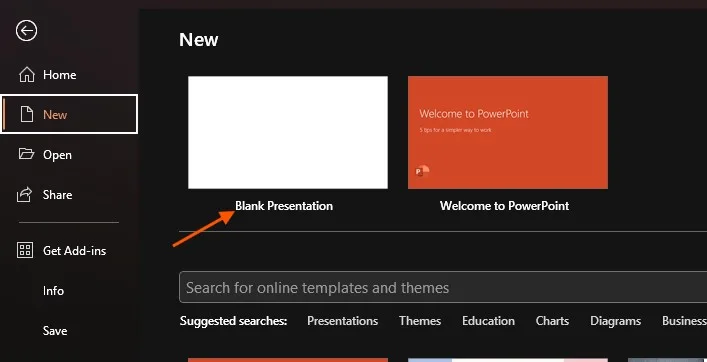Click the PowerPoint logo on the Welcome thumbnail
This screenshot has width=707, height=362.
click(422, 171)
